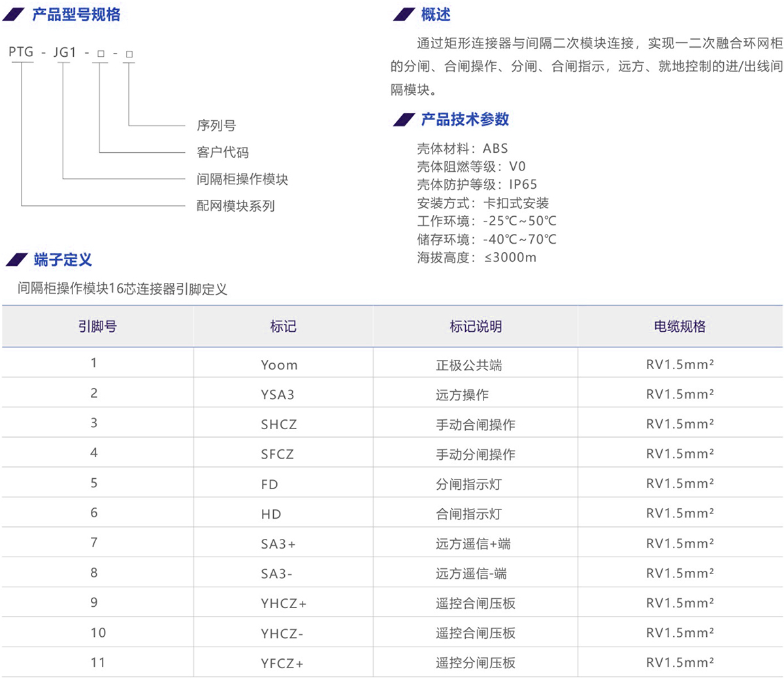Select the 壳体材料：ABS parameter line
Screen dimensions: 784x678
click(x=463, y=148)
